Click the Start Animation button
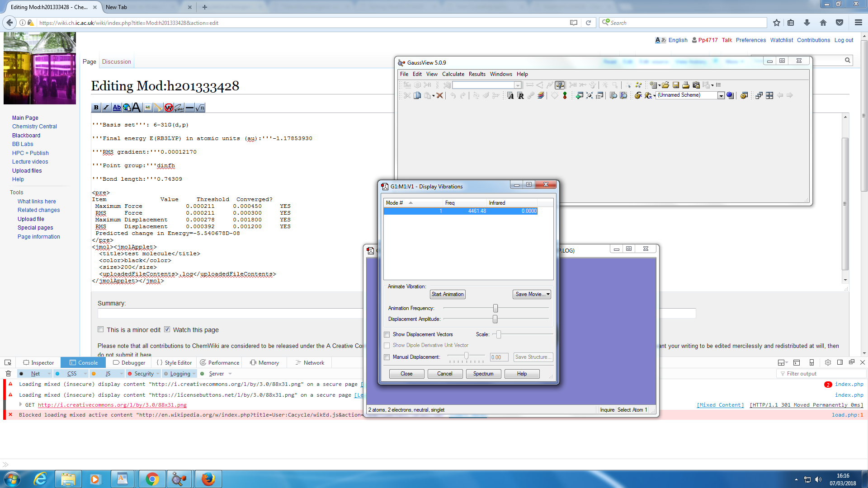 coord(447,294)
